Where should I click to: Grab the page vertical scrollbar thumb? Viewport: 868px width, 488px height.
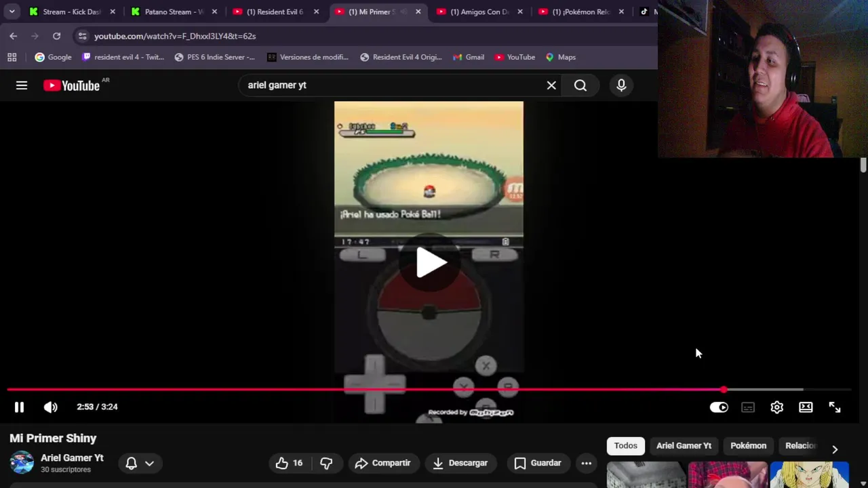(863, 165)
